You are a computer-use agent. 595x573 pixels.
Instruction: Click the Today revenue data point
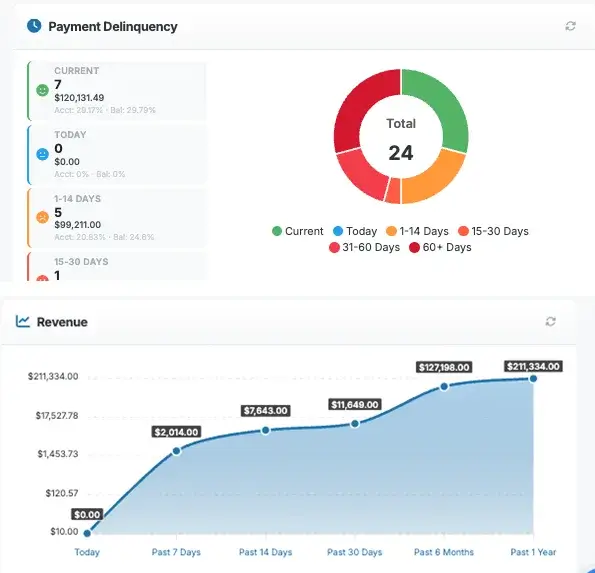(x=87, y=533)
